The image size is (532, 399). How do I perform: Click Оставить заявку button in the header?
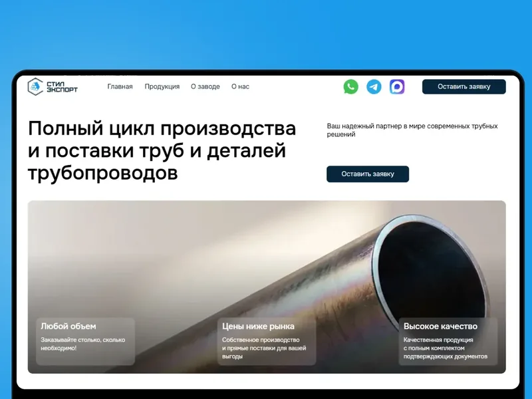click(x=464, y=86)
